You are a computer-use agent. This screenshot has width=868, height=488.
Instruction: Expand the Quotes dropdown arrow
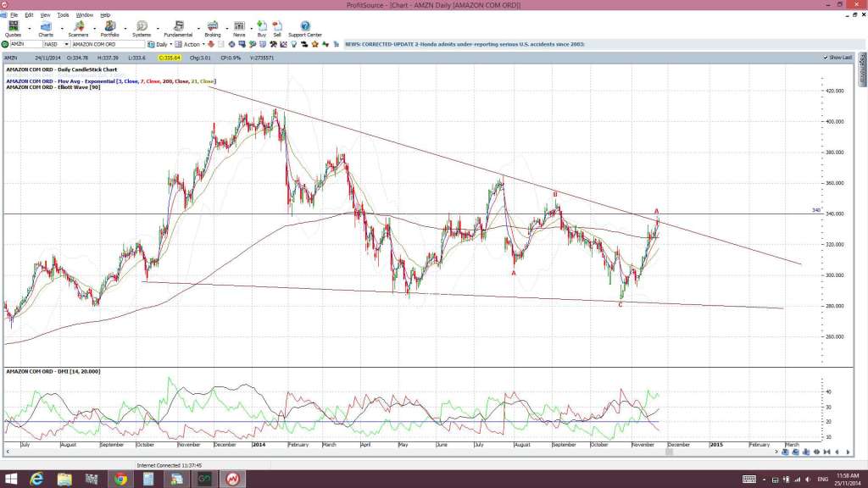click(x=30, y=28)
